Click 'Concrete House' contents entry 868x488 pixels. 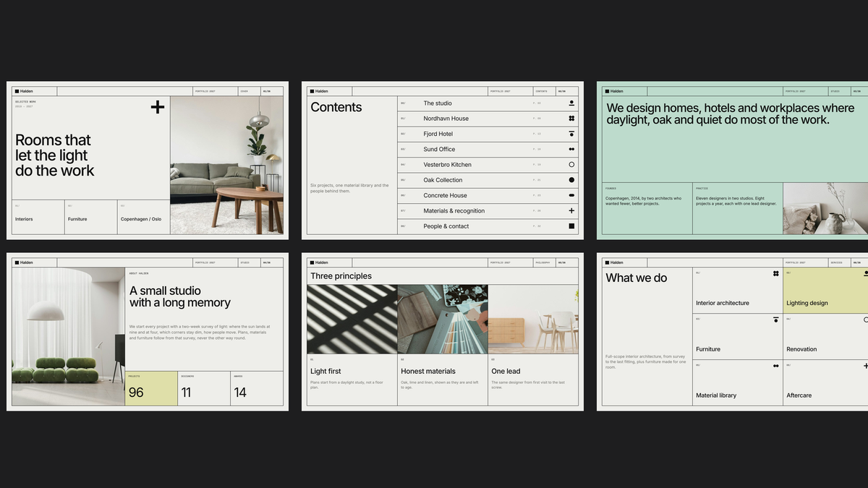pyautogui.click(x=446, y=195)
